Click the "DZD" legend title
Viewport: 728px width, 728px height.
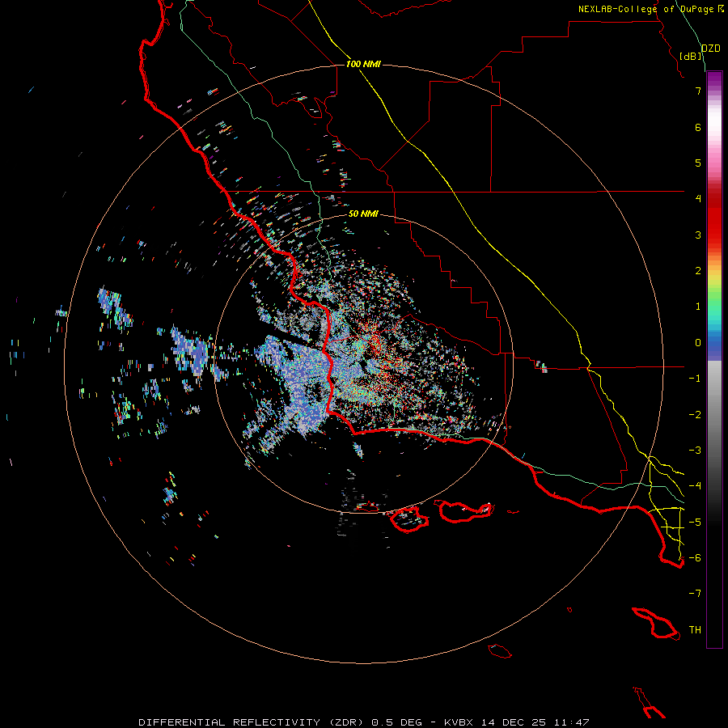[710, 49]
